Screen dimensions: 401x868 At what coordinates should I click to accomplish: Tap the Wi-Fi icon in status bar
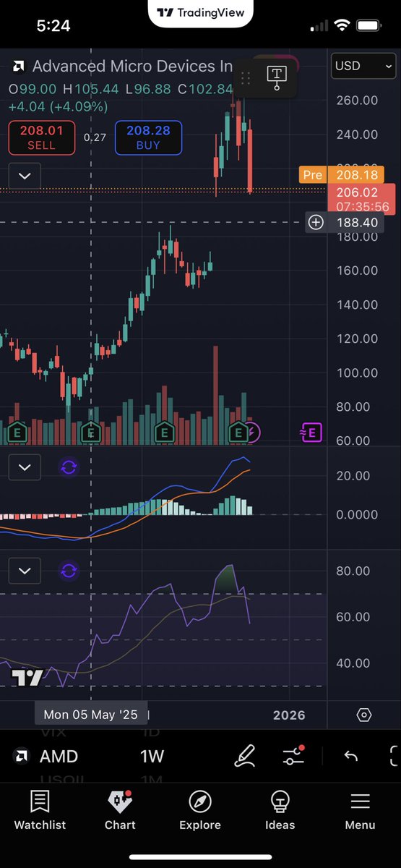[x=341, y=25]
